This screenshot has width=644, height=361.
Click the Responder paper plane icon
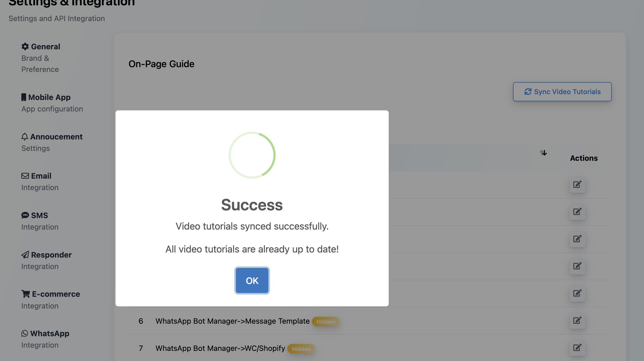25,255
